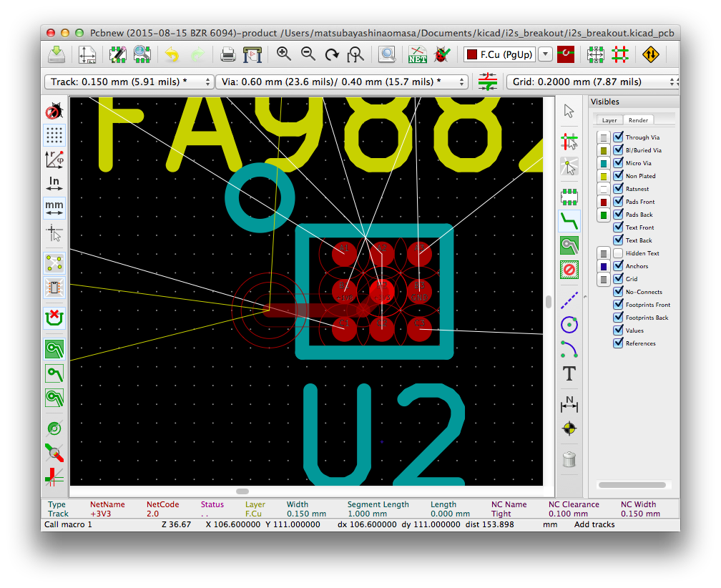The width and height of the screenshot is (721, 588).
Task: Switch units to inches
Action: 54,183
